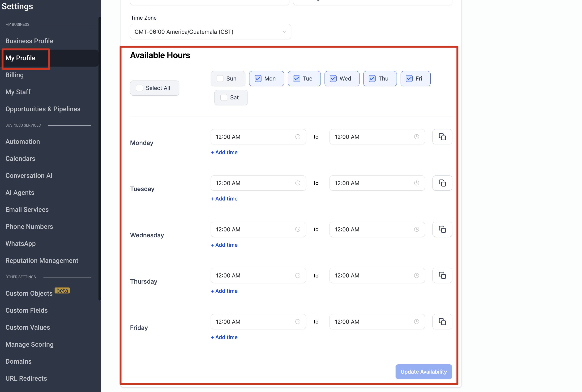Open Monday start time clock picker

point(298,137)
